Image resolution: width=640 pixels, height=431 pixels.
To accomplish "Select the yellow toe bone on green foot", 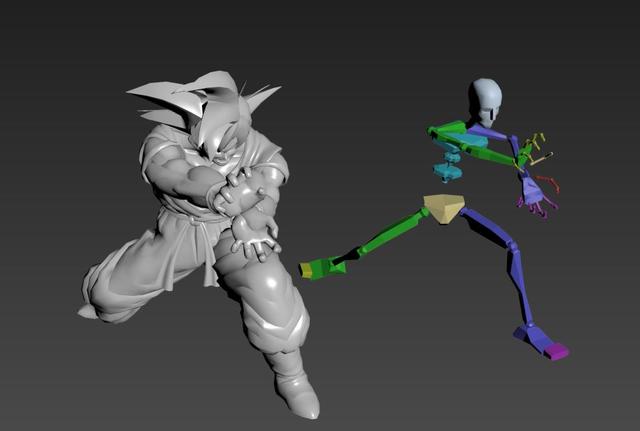I will pyautogui.click(x=306, y=270).
